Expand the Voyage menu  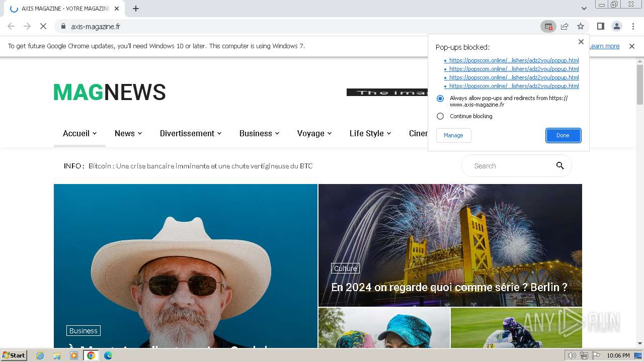pos(314,133)
